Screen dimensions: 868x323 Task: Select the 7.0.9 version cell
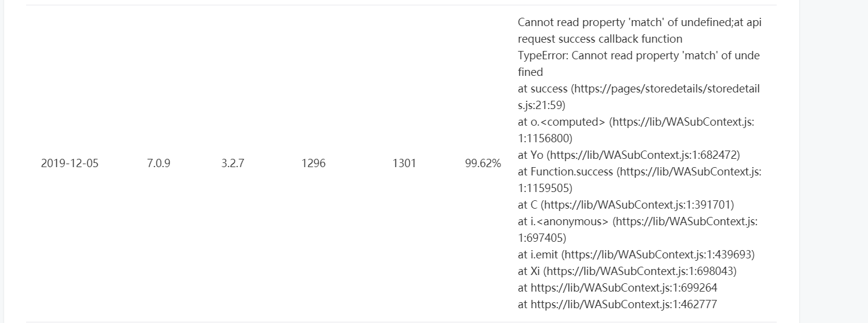pyautogui.click(x=158, y=164)
